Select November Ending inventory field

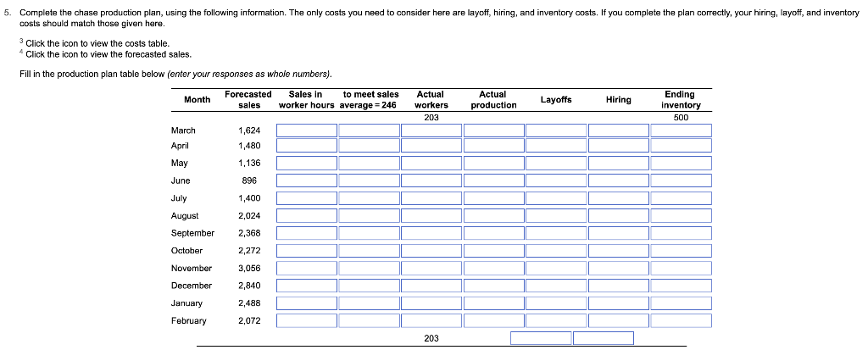point(681,269)
